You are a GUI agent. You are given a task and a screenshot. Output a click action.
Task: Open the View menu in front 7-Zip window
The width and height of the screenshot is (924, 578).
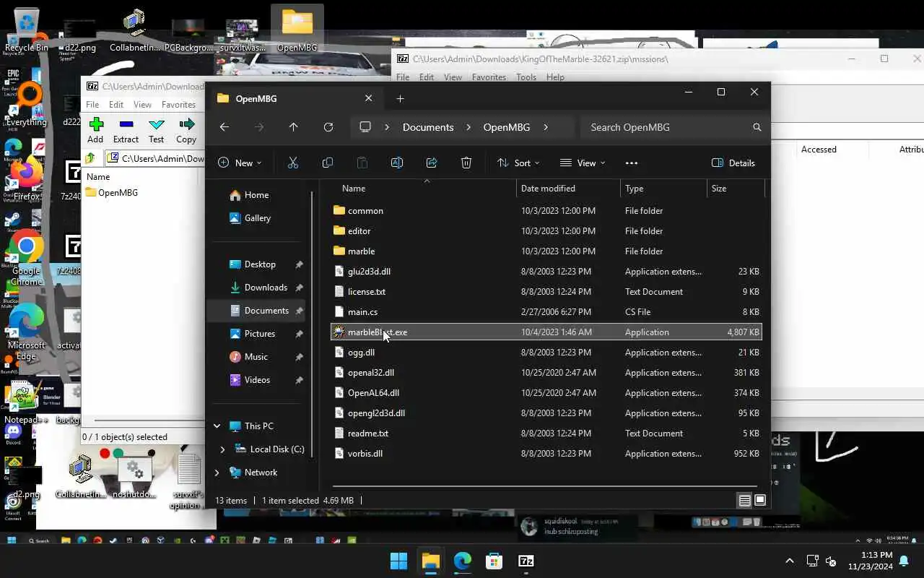[142, 105]
